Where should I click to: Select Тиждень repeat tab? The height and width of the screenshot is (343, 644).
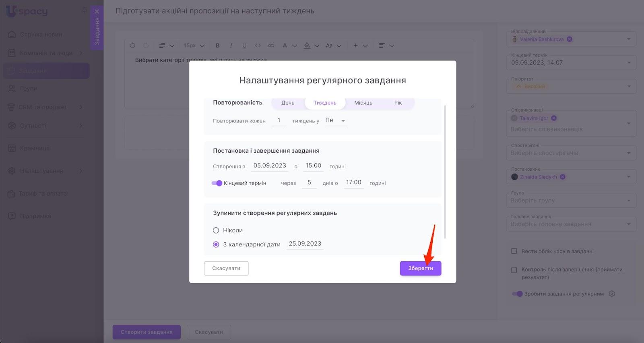325,103
